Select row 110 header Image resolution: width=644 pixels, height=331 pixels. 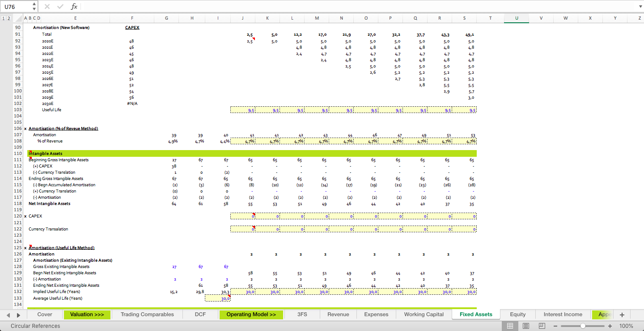pyautogui.click(x=18, y=153)
